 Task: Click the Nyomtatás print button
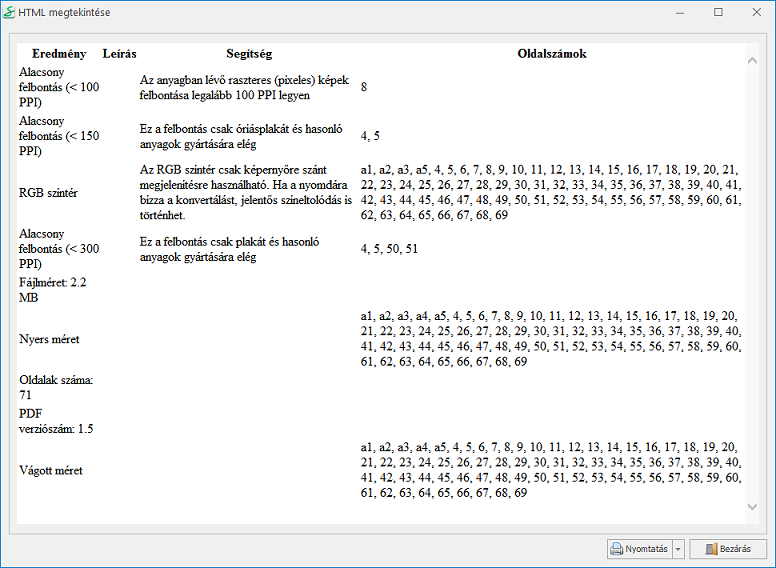coord(639,549)
